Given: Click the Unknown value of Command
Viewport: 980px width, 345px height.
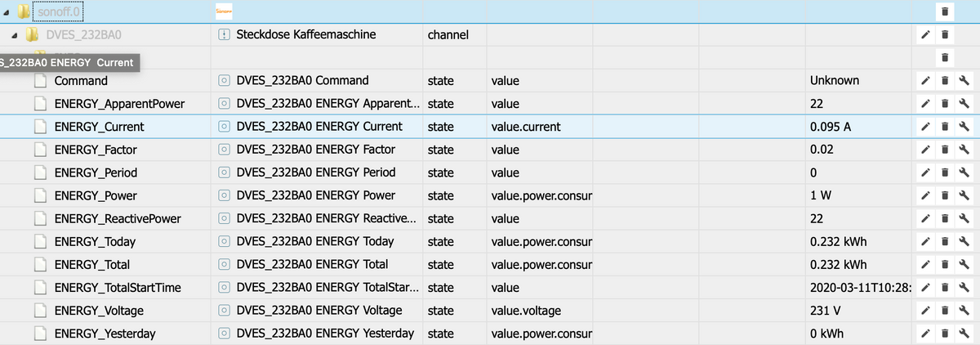Looking at the screenshot, I should pos(834,81).
